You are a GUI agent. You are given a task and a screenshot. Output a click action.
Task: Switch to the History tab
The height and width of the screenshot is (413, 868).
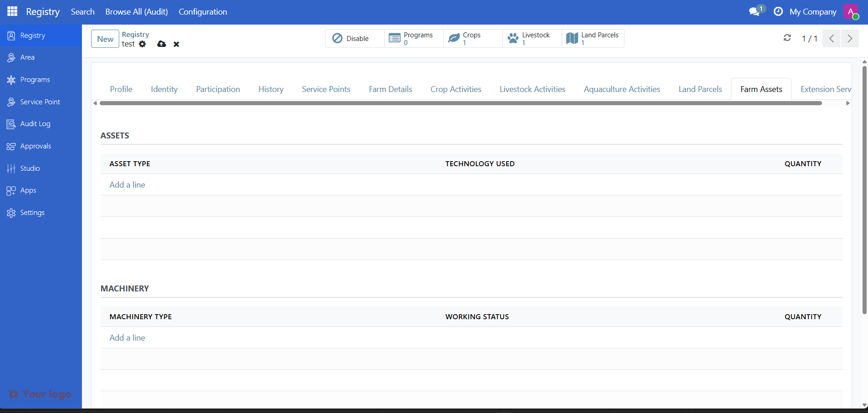pos(271,89)
